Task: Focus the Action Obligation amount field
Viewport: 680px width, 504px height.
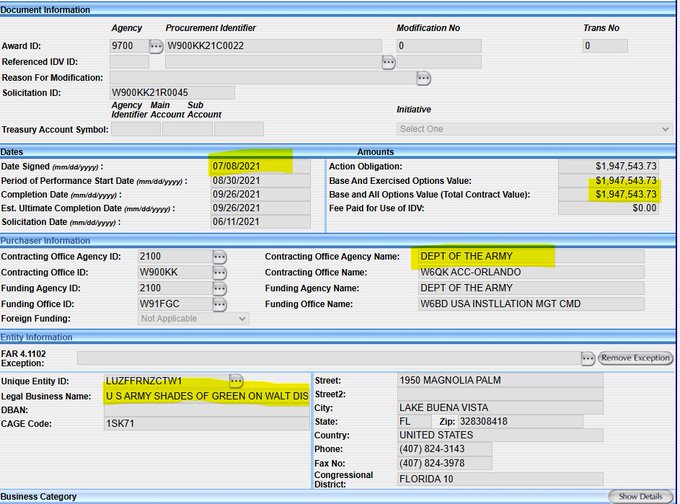Action: pos(609,166)
